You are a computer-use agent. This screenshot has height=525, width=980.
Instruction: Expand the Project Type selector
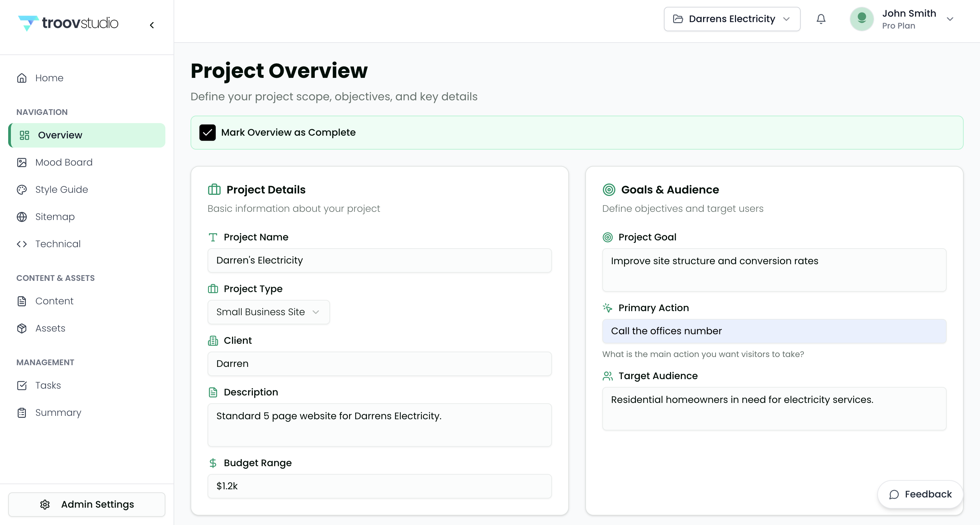268,312
